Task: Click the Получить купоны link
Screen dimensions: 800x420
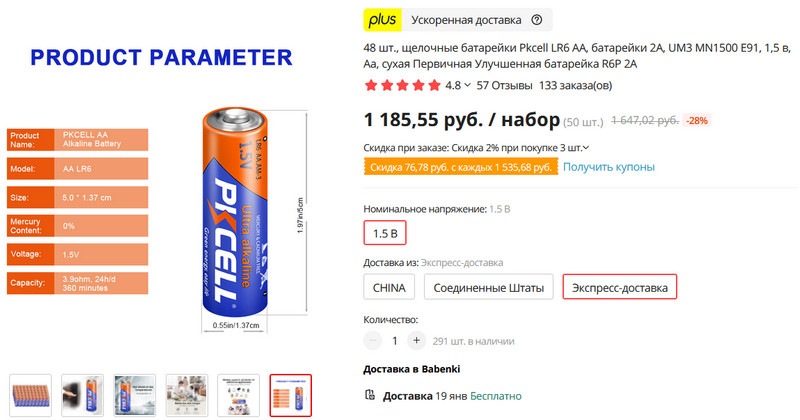Action: coord(609,167)
